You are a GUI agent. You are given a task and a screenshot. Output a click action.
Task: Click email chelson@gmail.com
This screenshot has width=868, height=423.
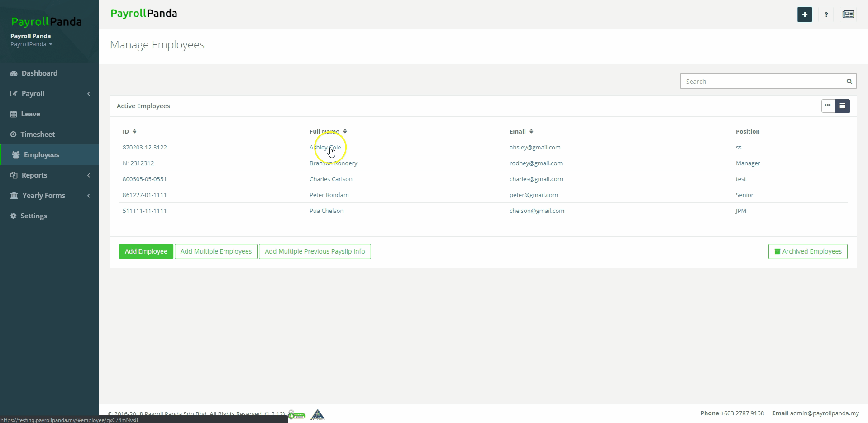(537, 211)
